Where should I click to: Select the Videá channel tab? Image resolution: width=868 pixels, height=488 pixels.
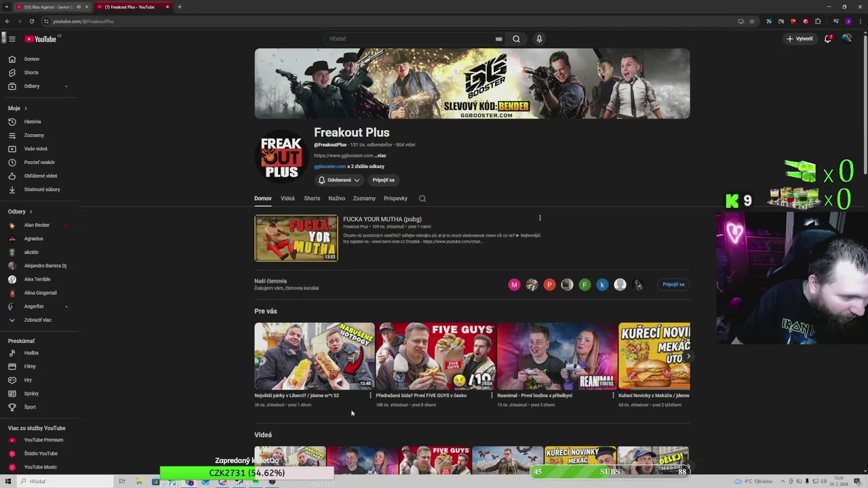click(288, 199)
